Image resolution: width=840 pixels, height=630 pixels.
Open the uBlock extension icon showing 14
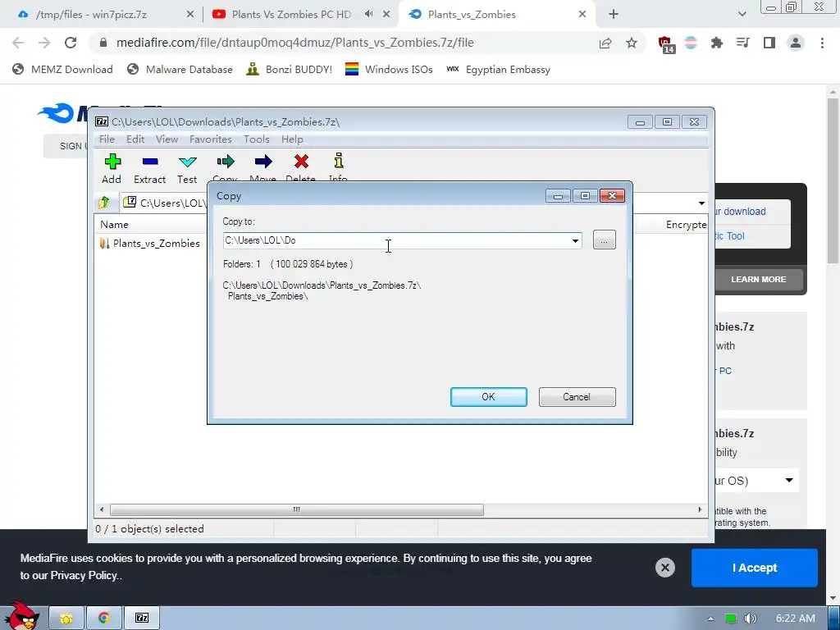(665, 44)
